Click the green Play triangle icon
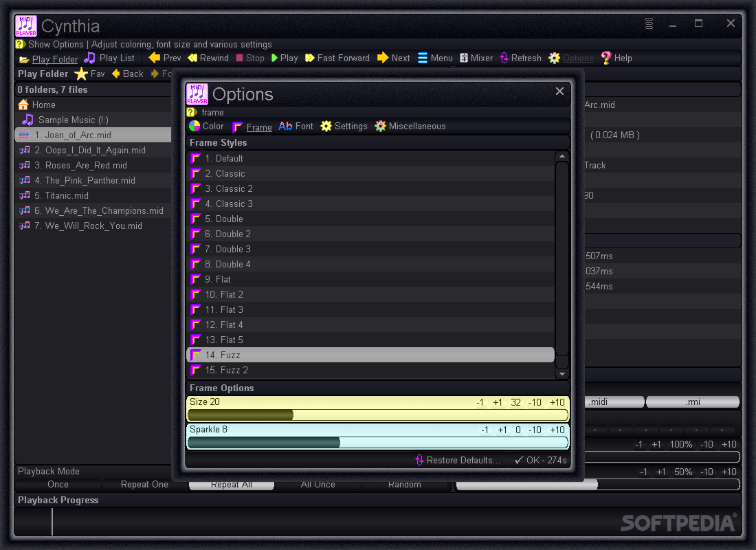This screenshot has height=550, width=756. (274, 58)
